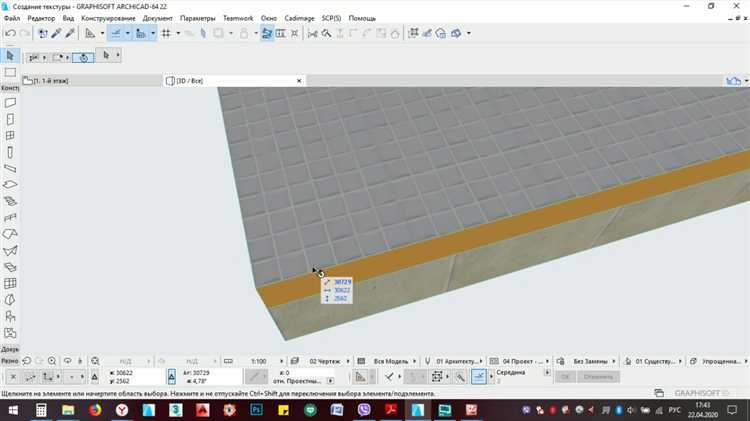The height and width of the screenshot is (421, 750).
Task: Open Viber from the Windows taskbar
Action: click(364, 410)
